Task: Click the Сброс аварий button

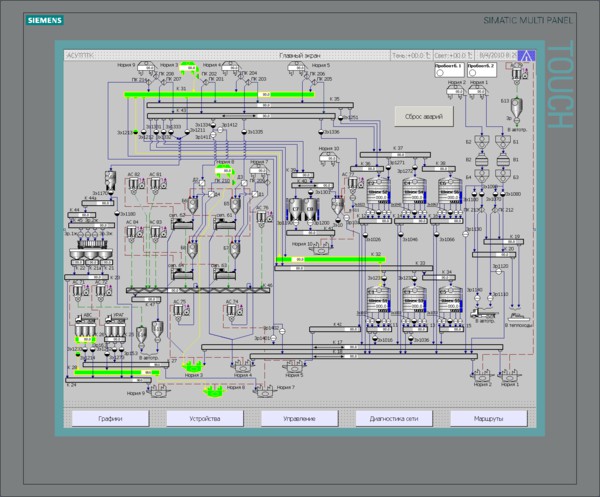Action: (424, 116)
